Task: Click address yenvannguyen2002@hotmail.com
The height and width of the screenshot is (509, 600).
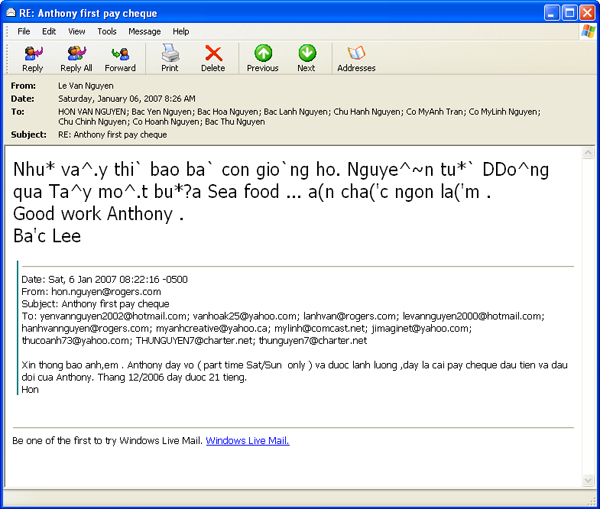Action: [x=114, y=316]
